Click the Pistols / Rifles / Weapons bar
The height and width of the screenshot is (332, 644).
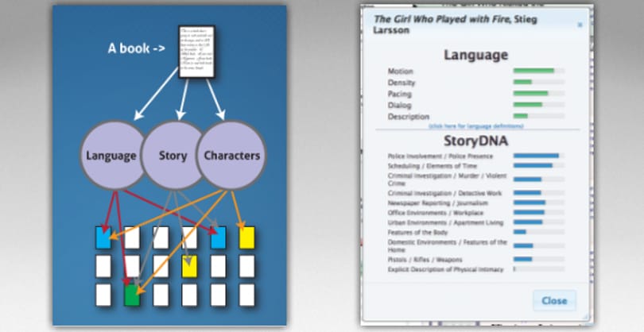(x=538, y=260)
